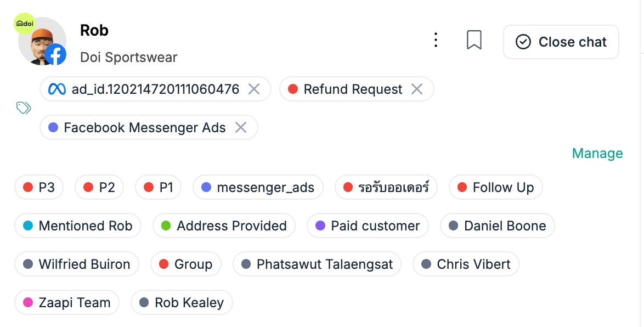Add the P1 tag

point(159,188)
